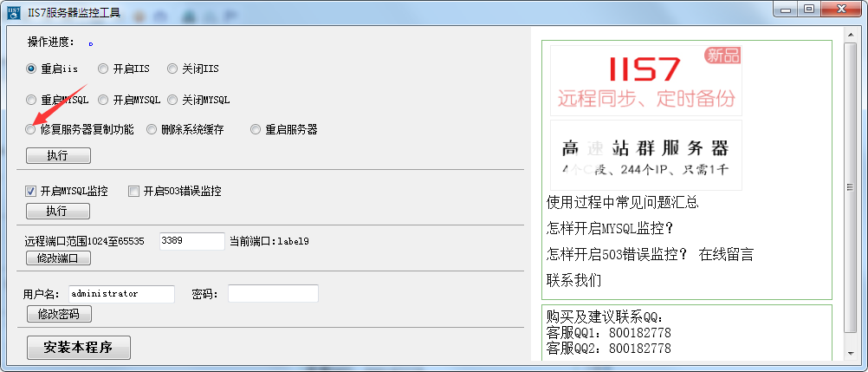The height and width of the screenshot is (372, 868).
Task: Click the vertical scrollbar thumb in right panel
Action: 850,187
